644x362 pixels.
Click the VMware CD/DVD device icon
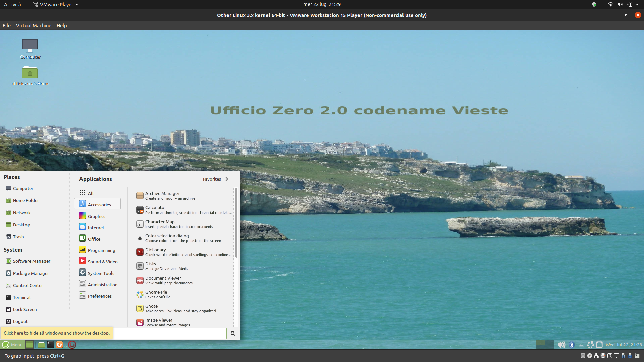tap(589, 356)
